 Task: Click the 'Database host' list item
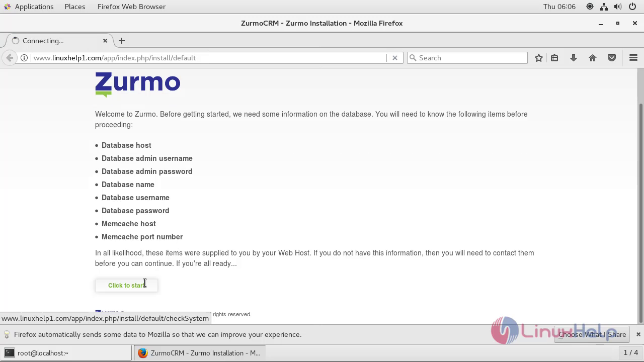(x=126, y=145)
